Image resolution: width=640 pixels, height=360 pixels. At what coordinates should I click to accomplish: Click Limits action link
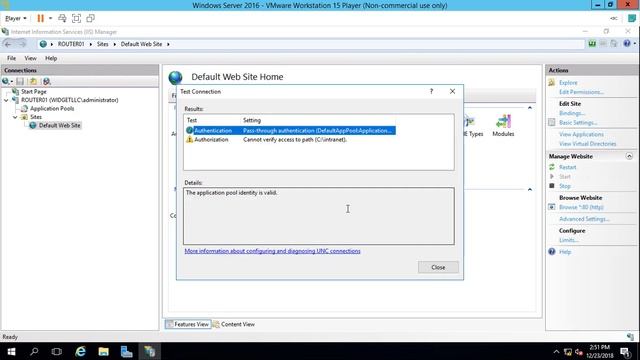tap(569, 240)
